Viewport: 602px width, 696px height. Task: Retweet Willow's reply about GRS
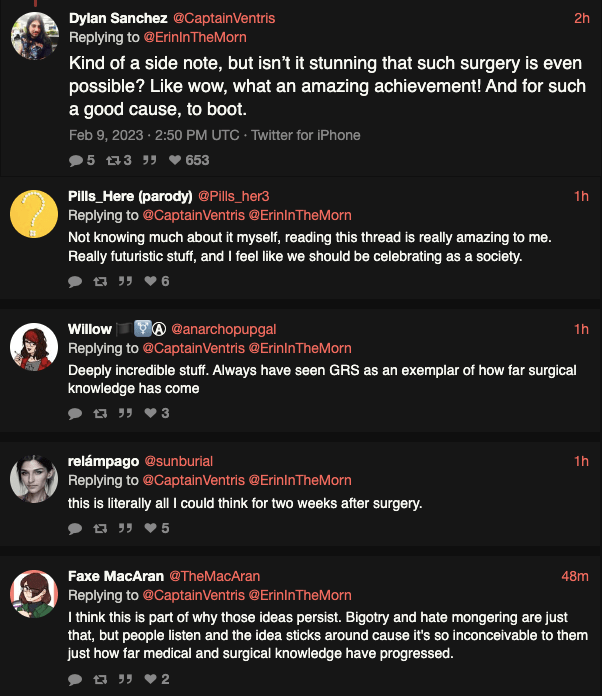100,413
